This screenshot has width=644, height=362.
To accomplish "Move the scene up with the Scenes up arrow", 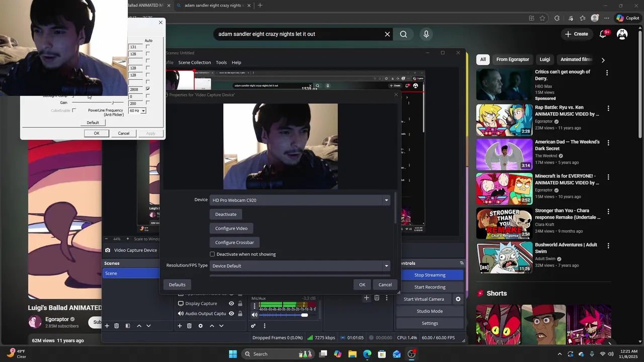I will 139,326.
